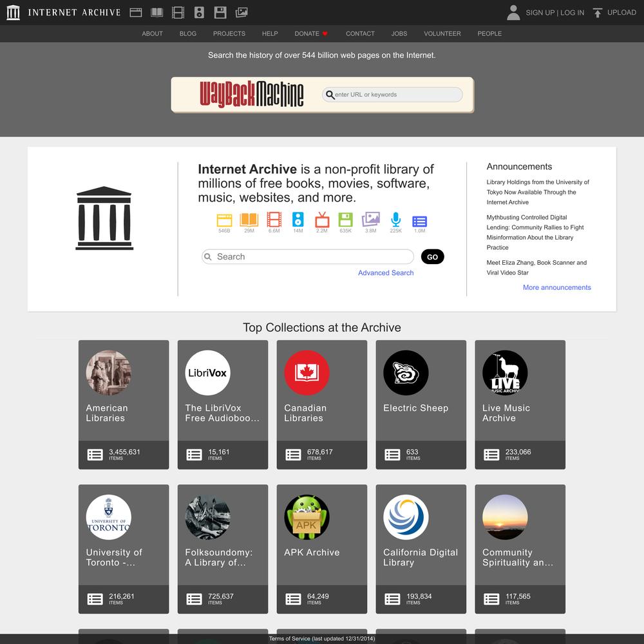Click the APK Archive list icon beside 64,249
The image size is (644, 644).
click(x=293, y=599)
